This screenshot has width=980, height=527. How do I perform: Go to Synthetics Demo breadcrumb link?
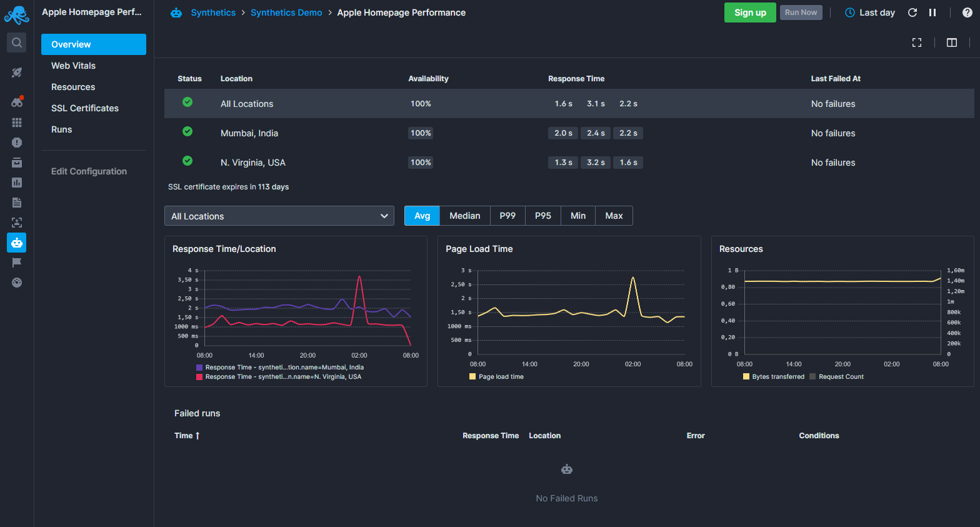click(286, 13)
